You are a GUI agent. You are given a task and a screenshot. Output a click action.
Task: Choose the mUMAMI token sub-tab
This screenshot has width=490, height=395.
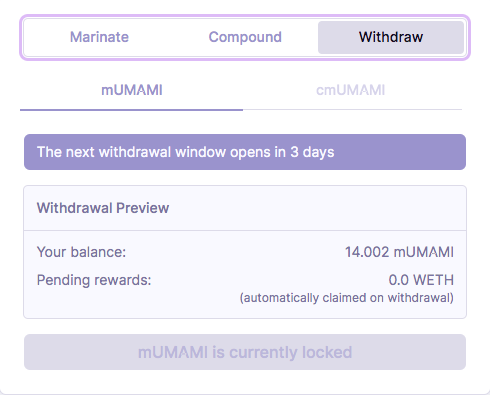click(x=132, y=90)
